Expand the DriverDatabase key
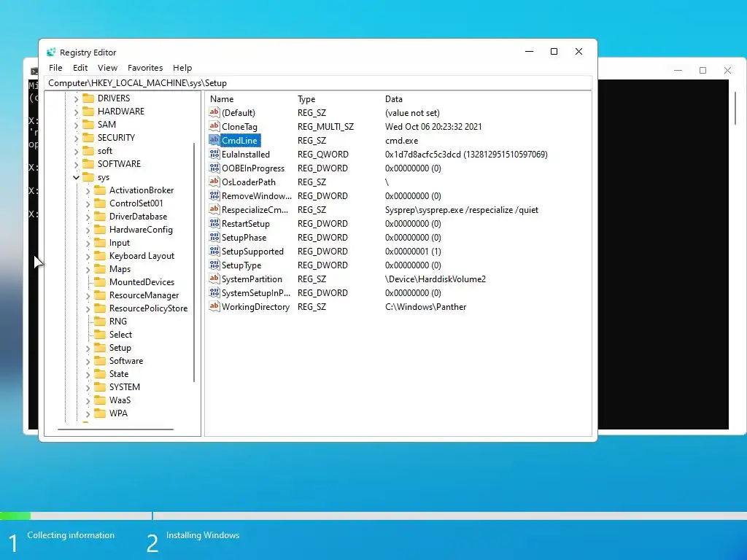747x560 pixels. coord(88,217)
